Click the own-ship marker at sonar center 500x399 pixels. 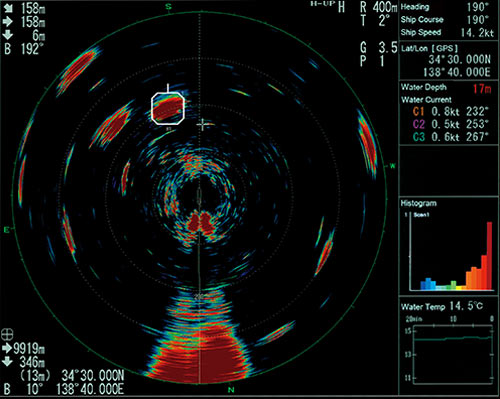(x=199, y=196)
